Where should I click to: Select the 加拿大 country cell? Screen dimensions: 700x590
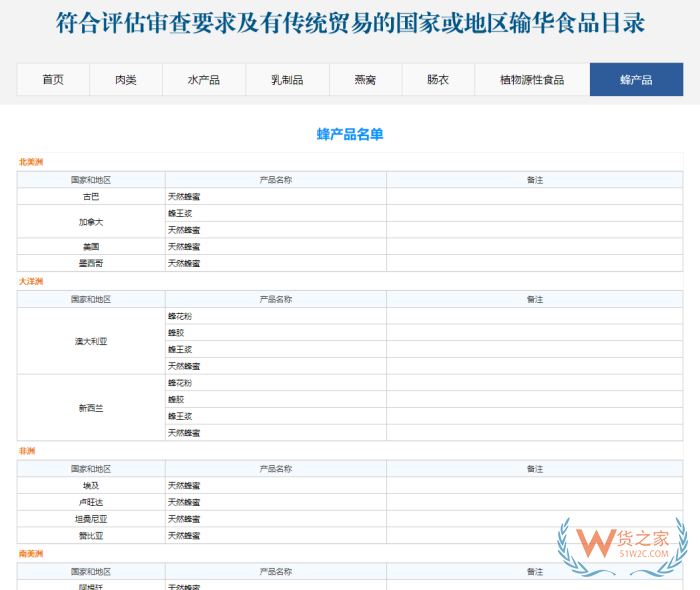(x=91, y=222)
